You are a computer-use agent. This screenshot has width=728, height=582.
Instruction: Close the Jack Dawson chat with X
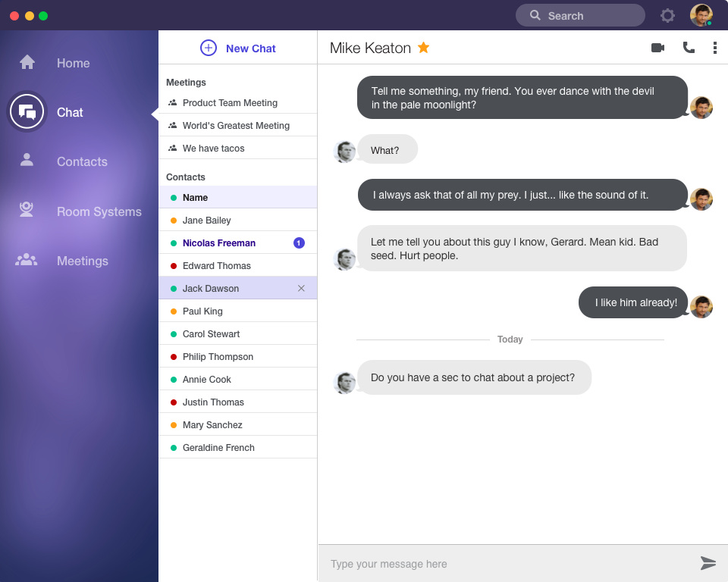(301, 288)
